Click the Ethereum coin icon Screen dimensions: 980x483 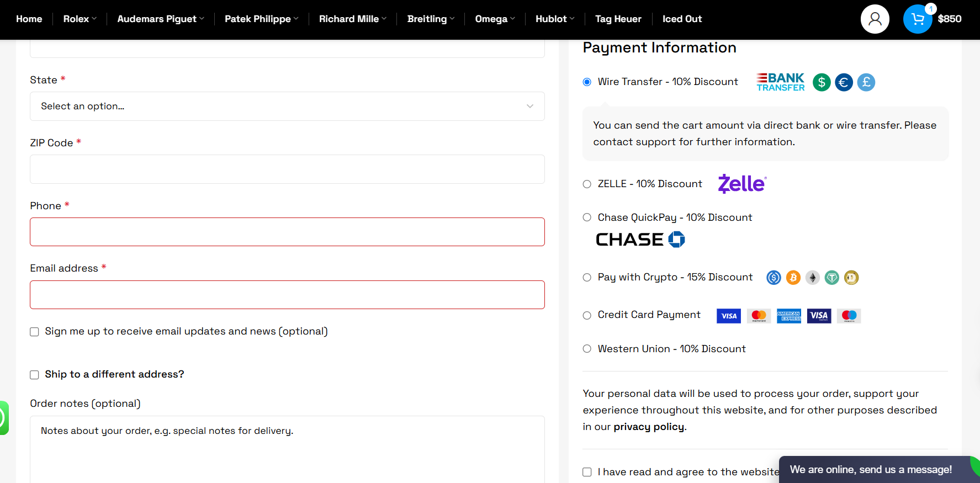coord(813,278)
